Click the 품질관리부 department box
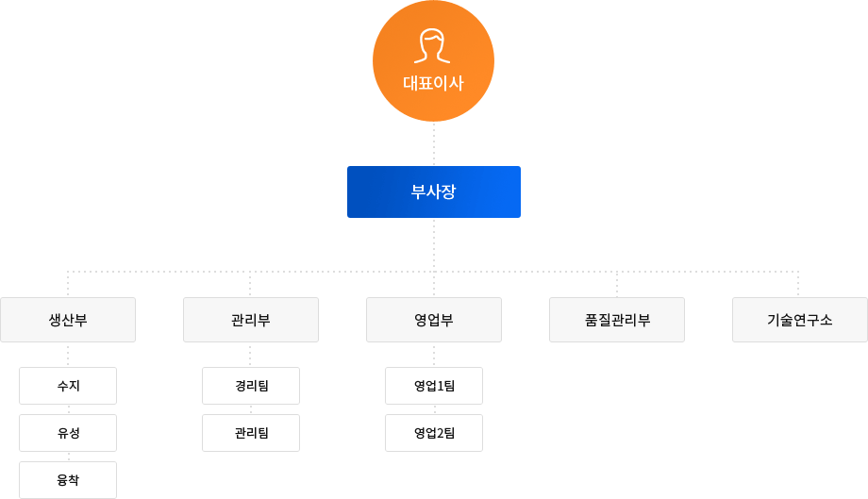Screen dimensions: 868x499 pos(617,320)
